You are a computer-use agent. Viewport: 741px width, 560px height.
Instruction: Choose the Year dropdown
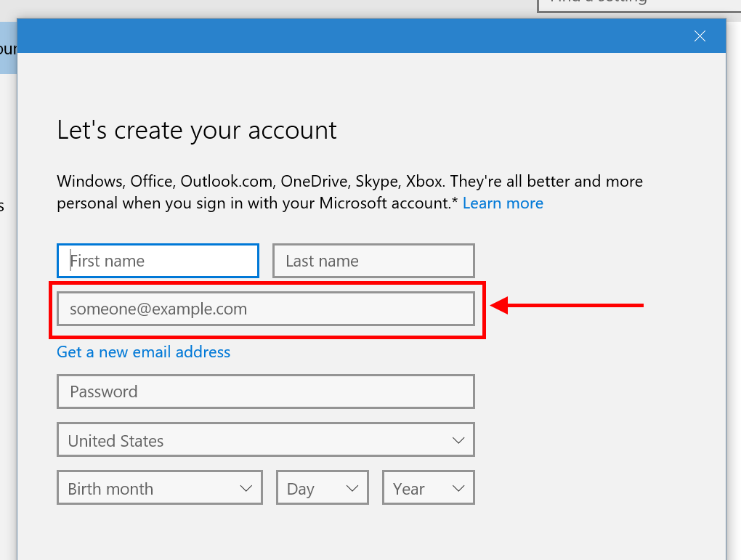tap(428, 487)
